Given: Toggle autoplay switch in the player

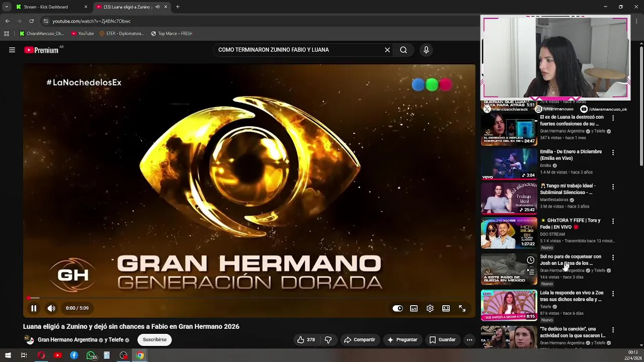Looking at the screenshot, I should tap(397, 308).
